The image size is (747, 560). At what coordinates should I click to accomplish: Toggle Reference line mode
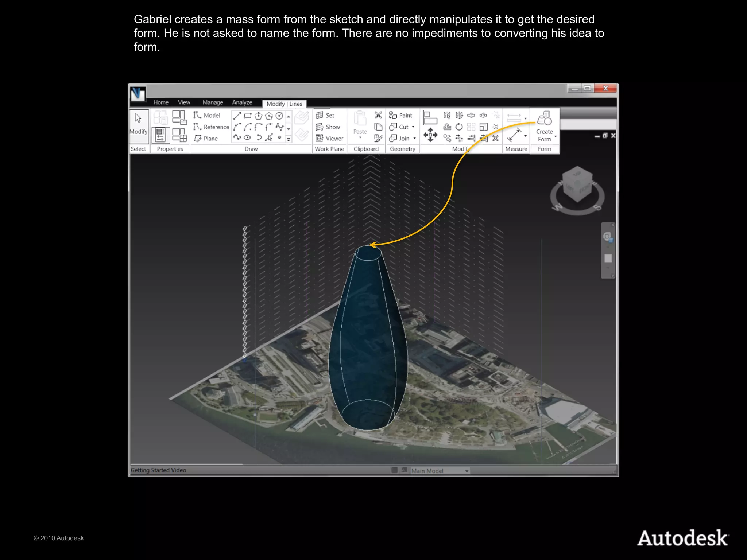pyautogui.click(x=211, y=127)
